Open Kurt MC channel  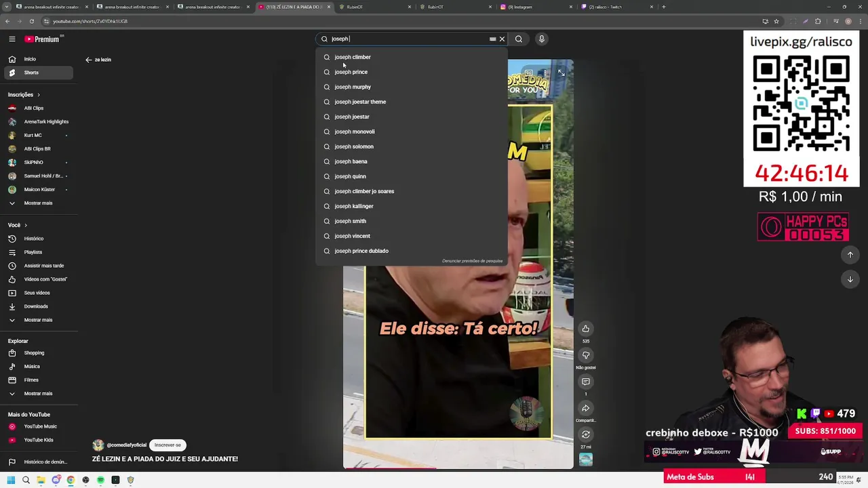[x=39, y=135]
